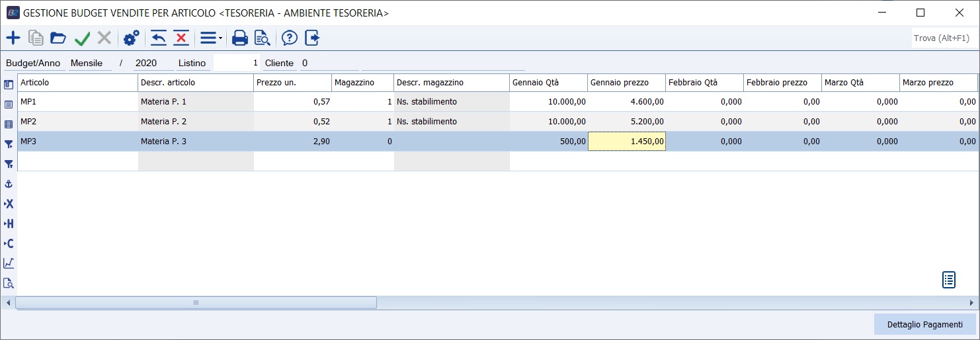Click the first sidebar form view icon
The image size is (980, 340).
(9, 85)
